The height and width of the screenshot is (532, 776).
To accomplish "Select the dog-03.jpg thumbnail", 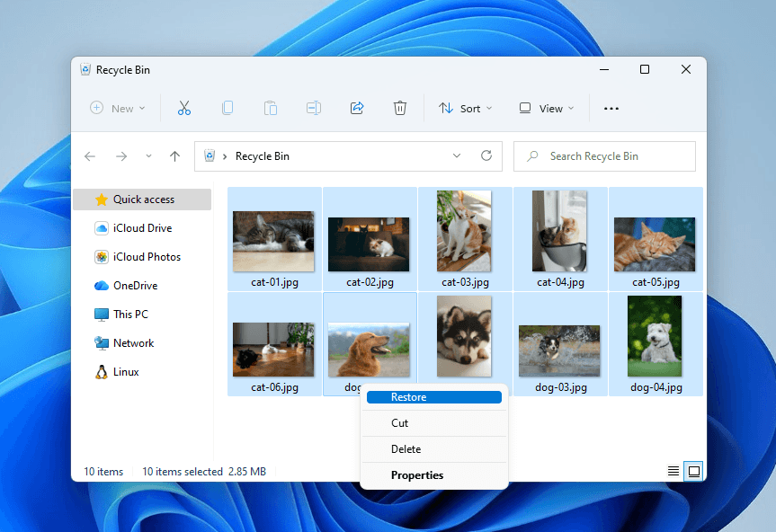I will (559, 350).
